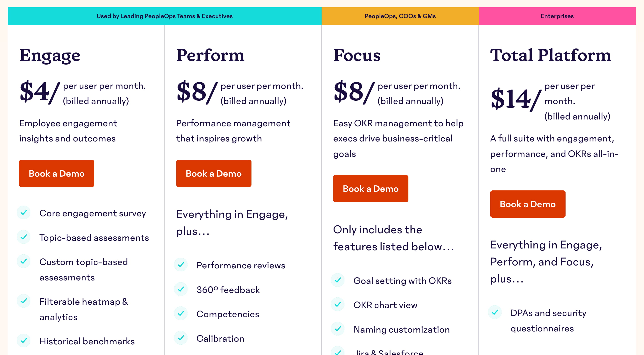
Task: Click checkmark beside Historical benchmarks
Action: [x=24, y=340]
